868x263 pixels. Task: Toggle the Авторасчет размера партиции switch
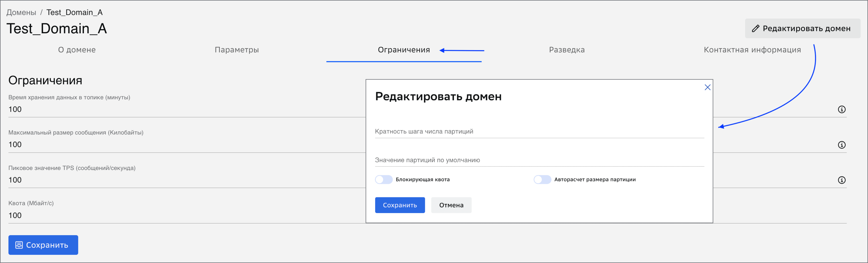click(542, 180)
